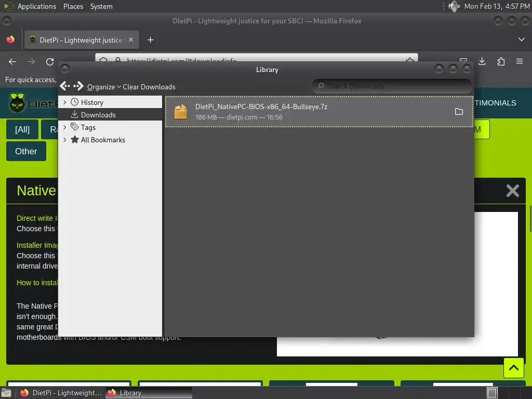Click the Tags label icon
Screen dimensions: 532x399
click(74, 127)
